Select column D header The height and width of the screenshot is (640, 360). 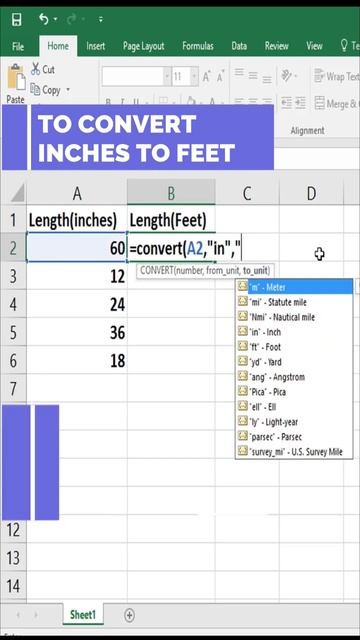coord(311,194)
